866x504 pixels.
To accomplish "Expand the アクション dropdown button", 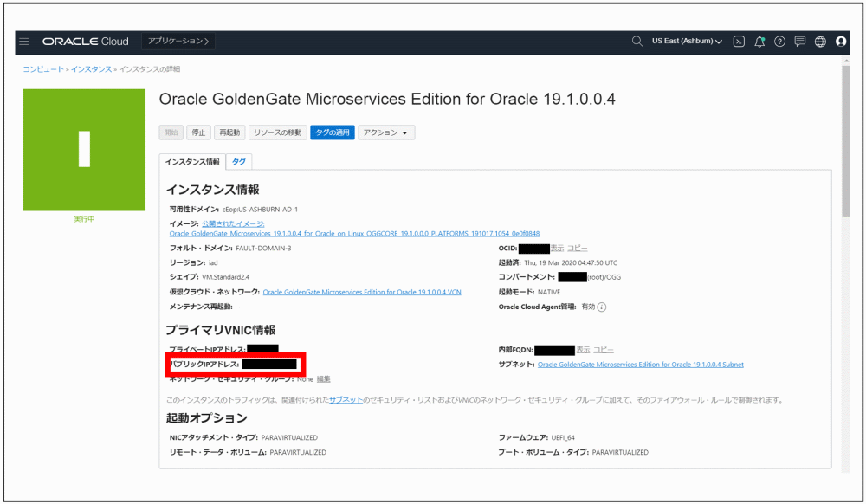I will pos(386,132).
